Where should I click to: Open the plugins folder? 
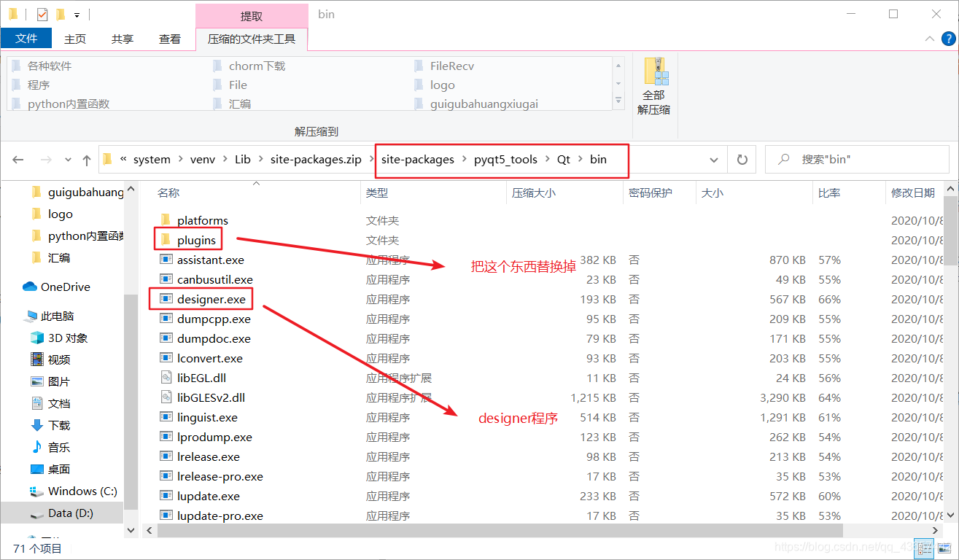coord(196,239)
